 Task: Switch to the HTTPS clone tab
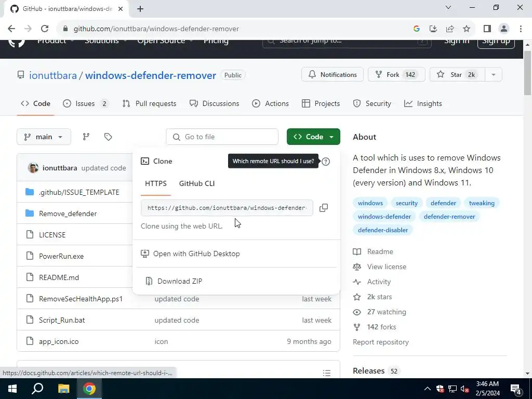(156, 183)
